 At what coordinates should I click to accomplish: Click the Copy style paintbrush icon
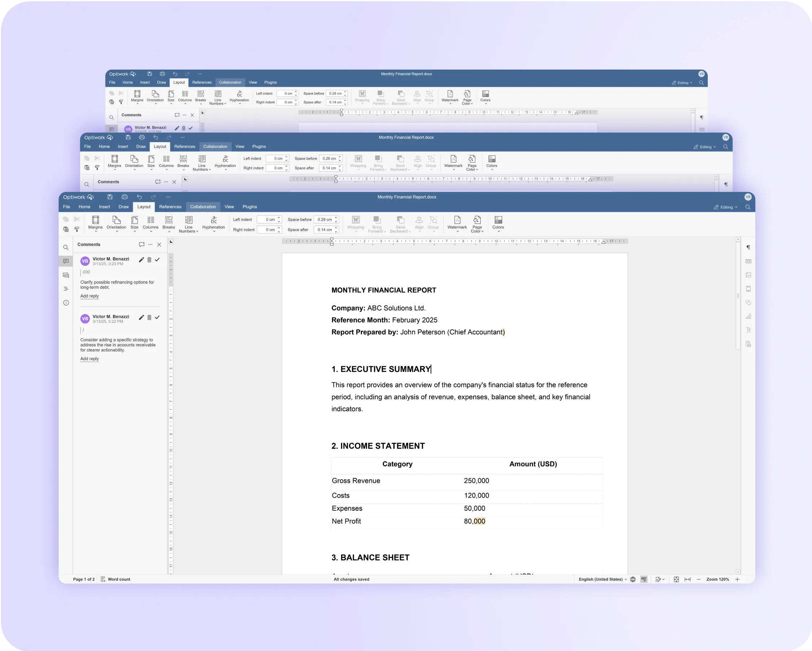tap(77, 229)
